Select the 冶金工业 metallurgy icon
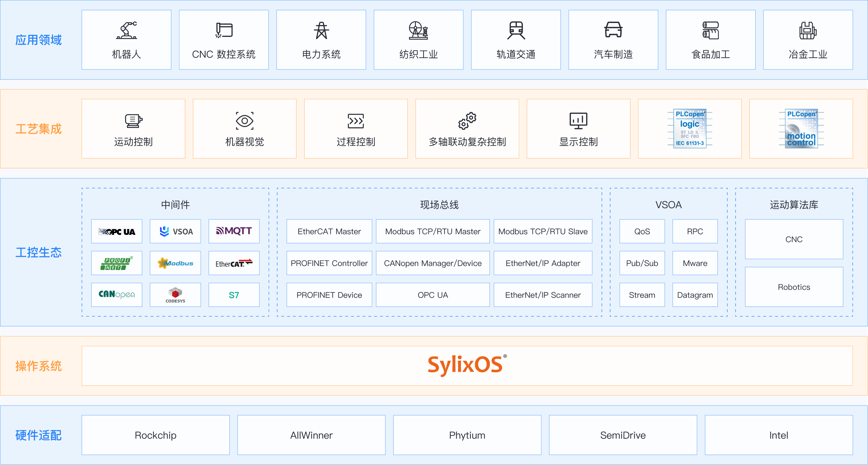Image resolution: width=868 pixels, height=465 pixels. pos(808,30)
